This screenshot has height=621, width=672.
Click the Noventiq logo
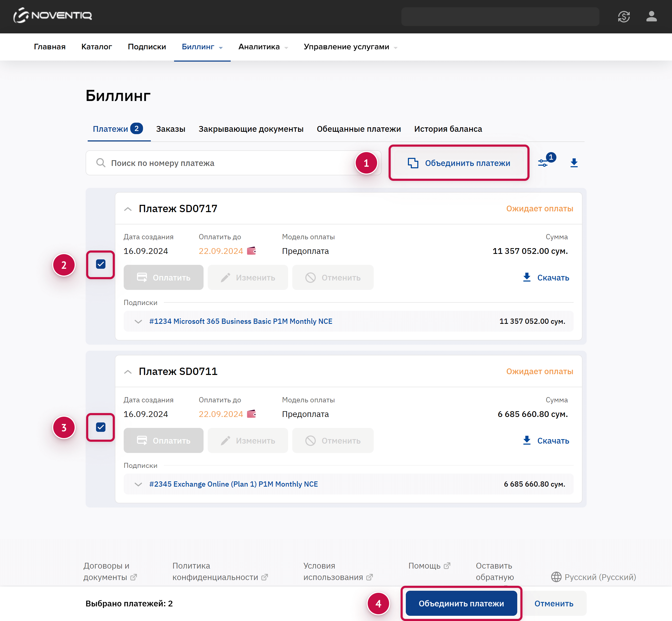pos(53,15)
